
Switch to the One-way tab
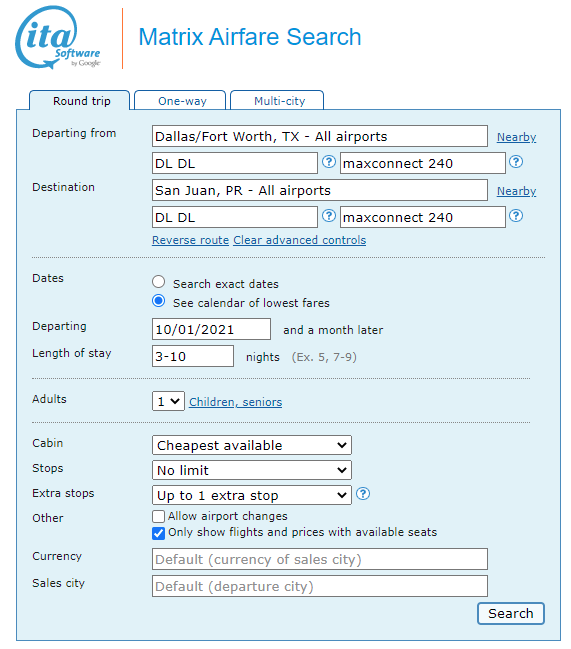pos(180,101)
